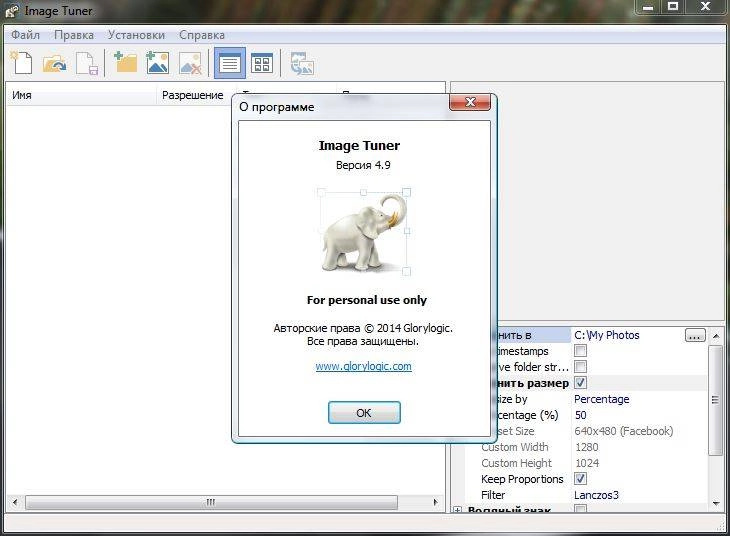Click the Версия 4.9 text
730x536 pixels.
[x=363, y=165]
